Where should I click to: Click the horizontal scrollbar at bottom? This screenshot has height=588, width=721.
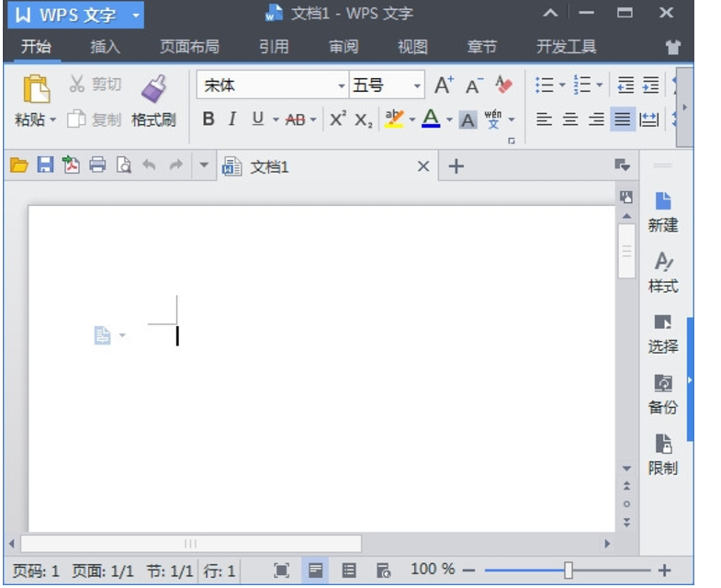click(x=191, y=544)
